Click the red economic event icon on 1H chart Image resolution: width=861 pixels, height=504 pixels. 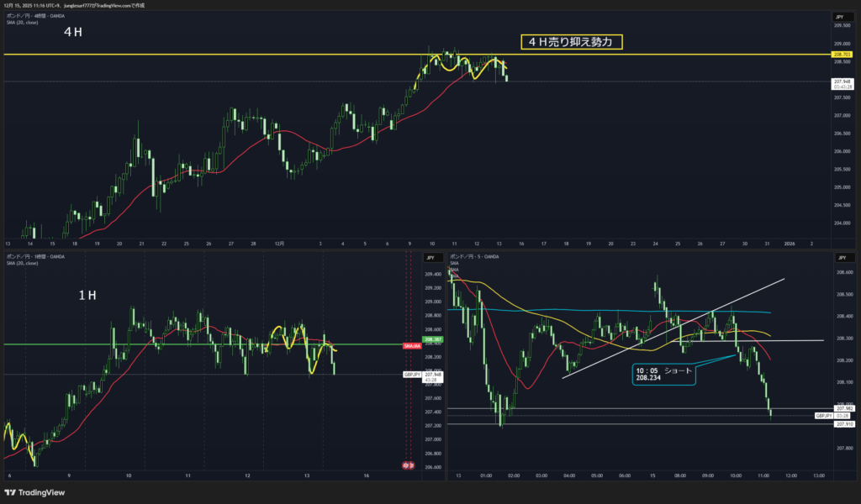[409, 465]
